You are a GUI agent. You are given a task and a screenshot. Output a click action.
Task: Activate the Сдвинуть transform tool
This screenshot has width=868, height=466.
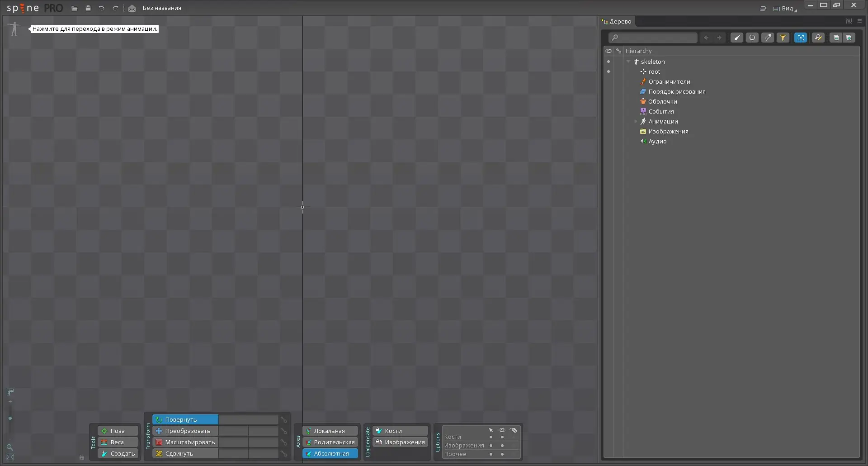point(185,453)
